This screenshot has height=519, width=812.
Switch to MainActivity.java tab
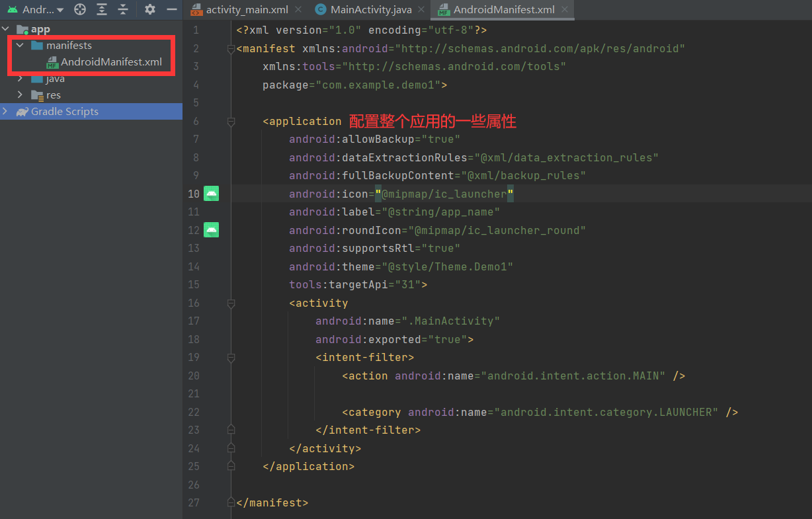pos(371,10)
